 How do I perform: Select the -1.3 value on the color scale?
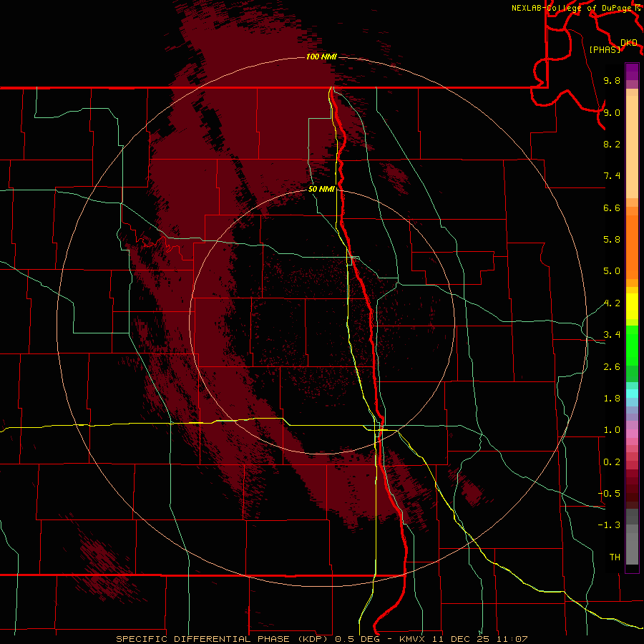click(609, 525)
